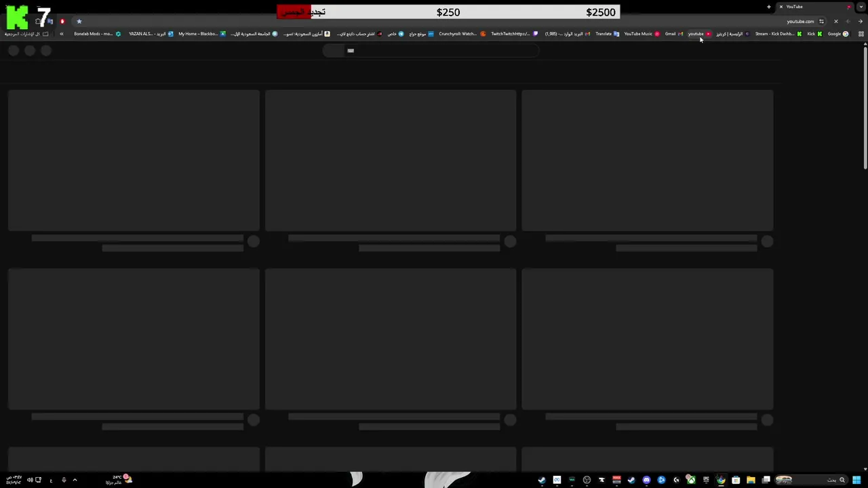Open the Xbox app from taskbar
This screenshot has width=868, height=488.
point(691,480)
